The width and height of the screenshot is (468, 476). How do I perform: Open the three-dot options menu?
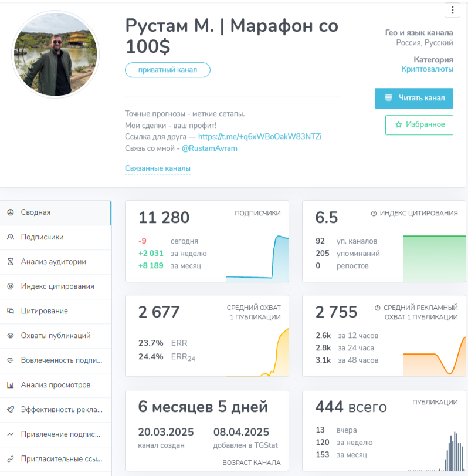[452, 10]
